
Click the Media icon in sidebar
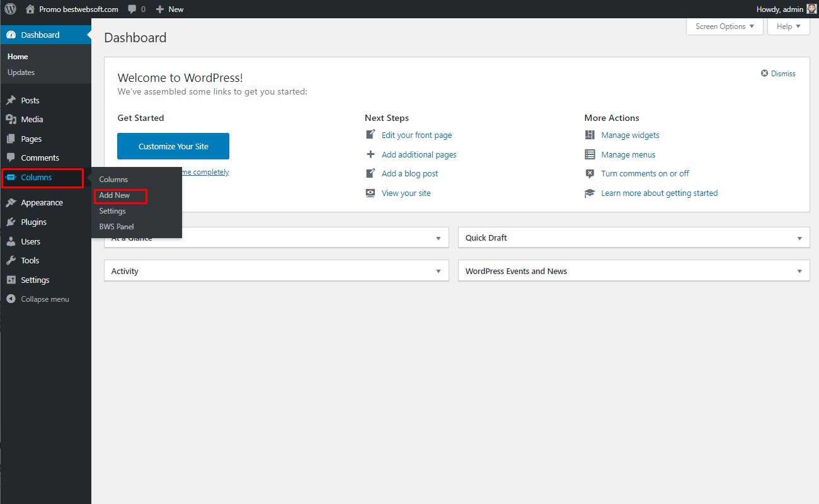tap(11, 119)
